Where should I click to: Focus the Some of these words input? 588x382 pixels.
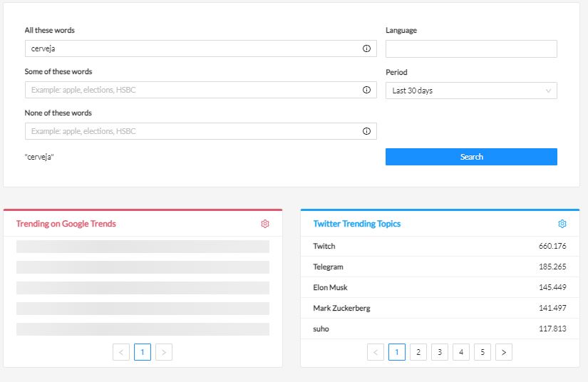tap(192, 91)
